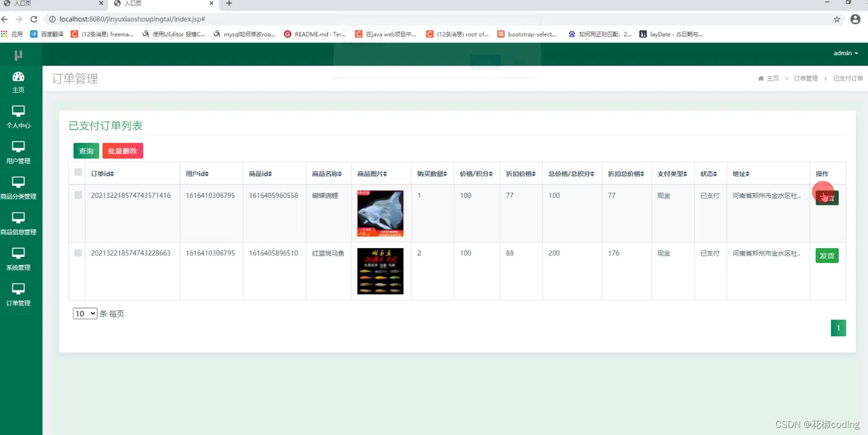Open the README.md bookmark
This screenshot has height=435, width=868.
(315, 34)
